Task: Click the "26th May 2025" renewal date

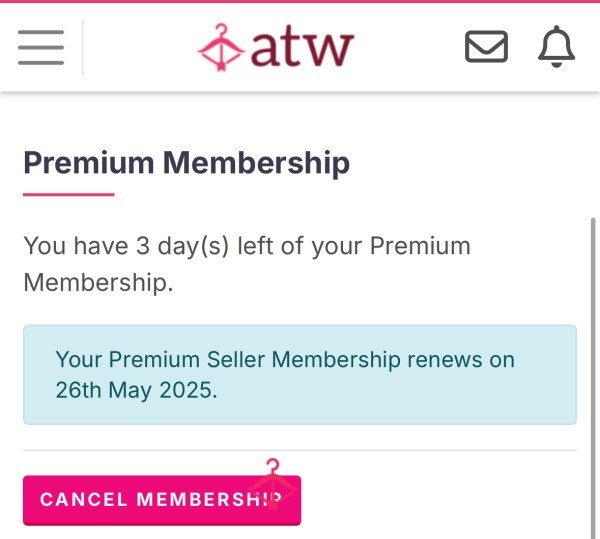Action: point(136,391)
